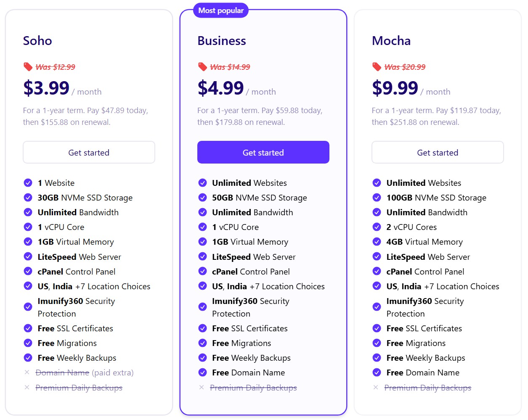Image resolution: width=528 pixels, height=420 pixels.
Task: Click the price tag icon next to Was $14.99
Action: 202,66
